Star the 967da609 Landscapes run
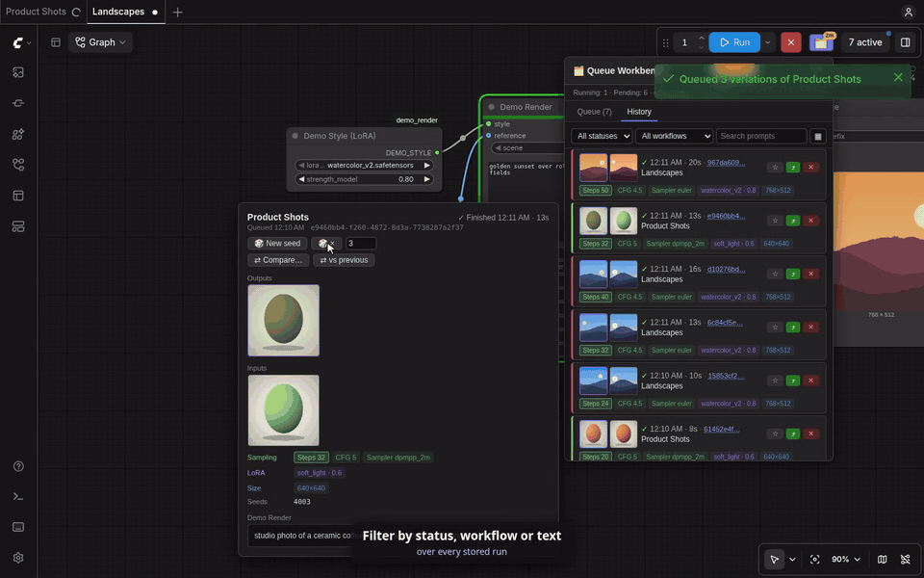 (775, 168)
